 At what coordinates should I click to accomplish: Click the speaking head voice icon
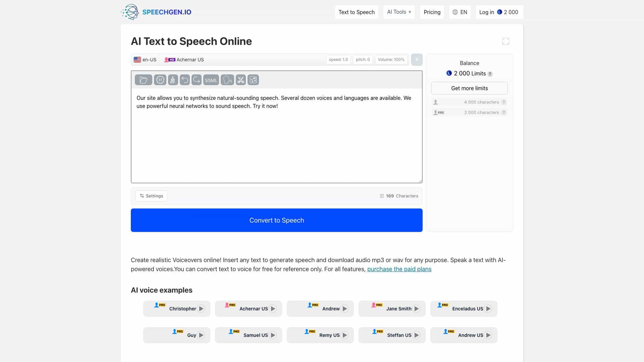coord(227,80)
